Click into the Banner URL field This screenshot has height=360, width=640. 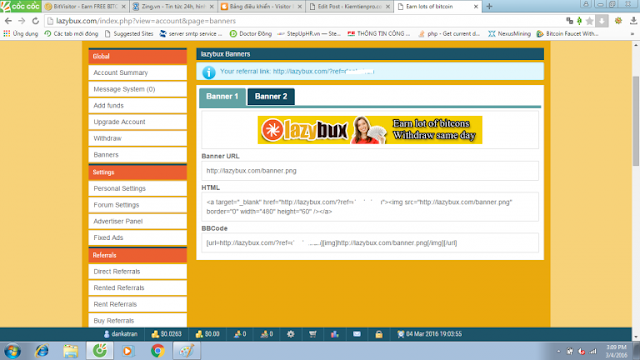click(370, 171)
